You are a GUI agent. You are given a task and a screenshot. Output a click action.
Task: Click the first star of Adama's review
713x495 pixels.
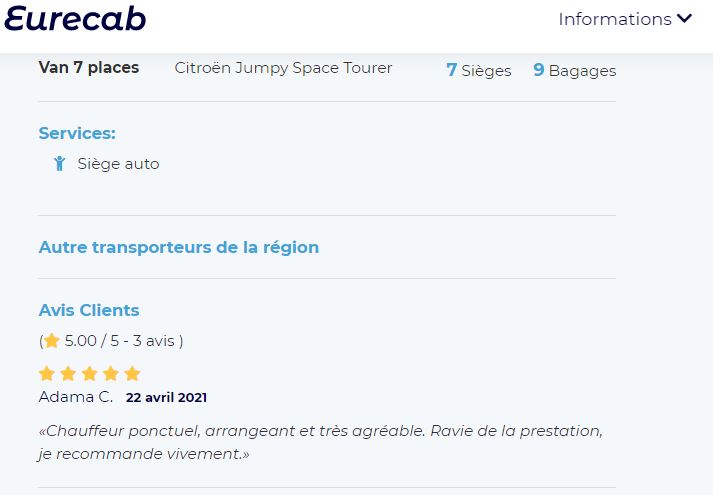coord(47,373)
